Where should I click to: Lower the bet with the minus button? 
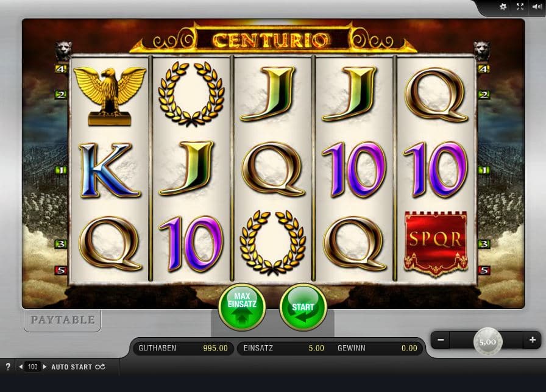click(x=441, y=340)
